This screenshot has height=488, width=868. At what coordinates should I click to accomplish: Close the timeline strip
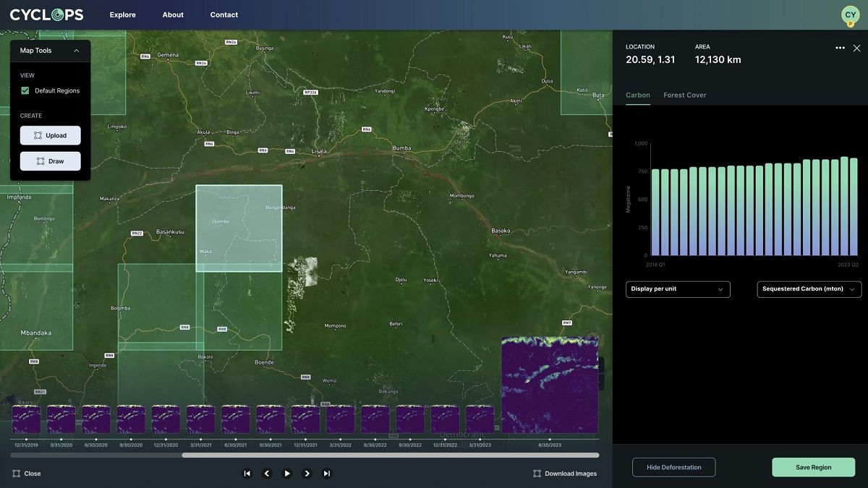click(27, 474)
